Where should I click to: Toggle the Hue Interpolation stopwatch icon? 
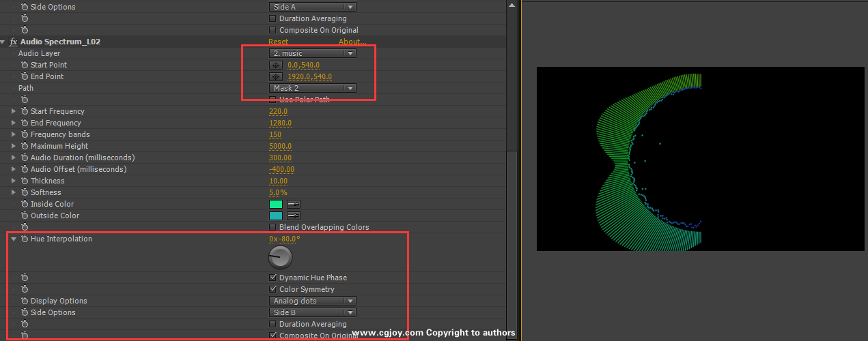point(25,239)
